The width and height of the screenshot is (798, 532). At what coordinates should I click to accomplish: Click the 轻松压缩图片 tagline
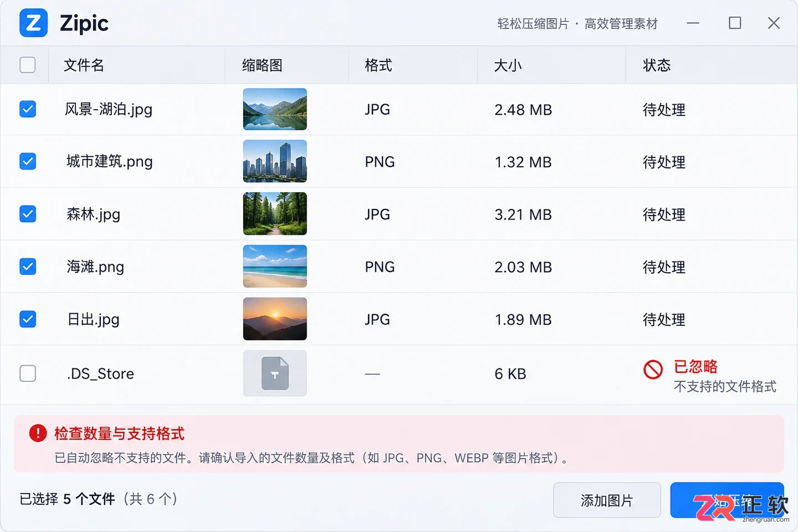(533, 24)
